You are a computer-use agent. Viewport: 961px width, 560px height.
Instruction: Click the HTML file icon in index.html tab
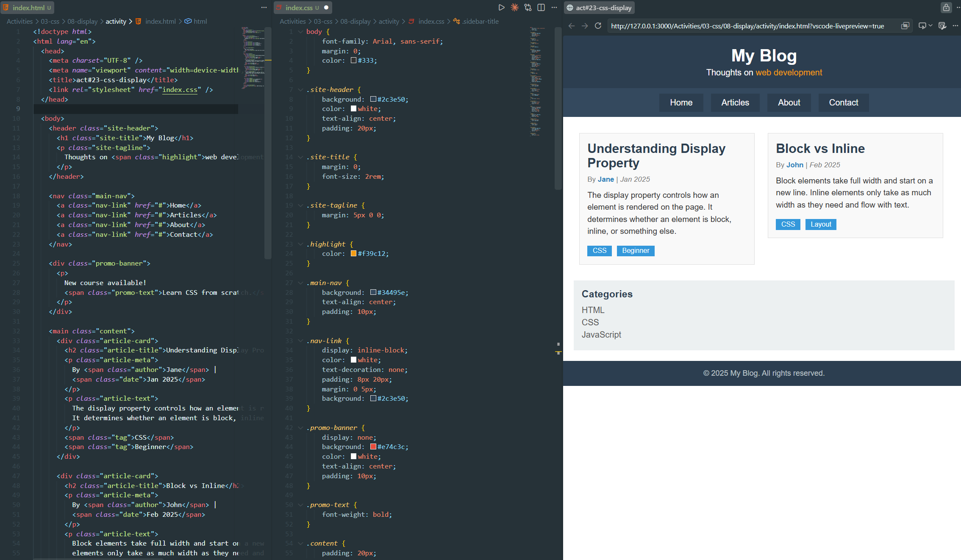tap(6, 8)
